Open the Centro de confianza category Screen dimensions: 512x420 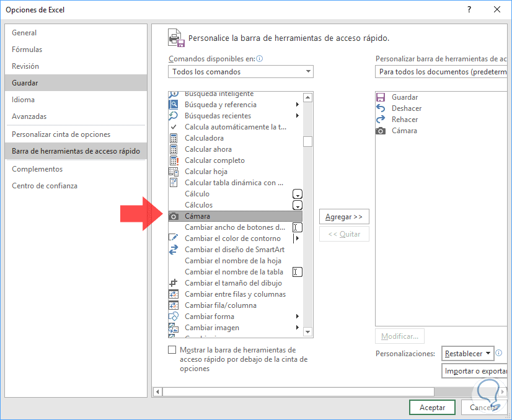click(x=76, y=186)
